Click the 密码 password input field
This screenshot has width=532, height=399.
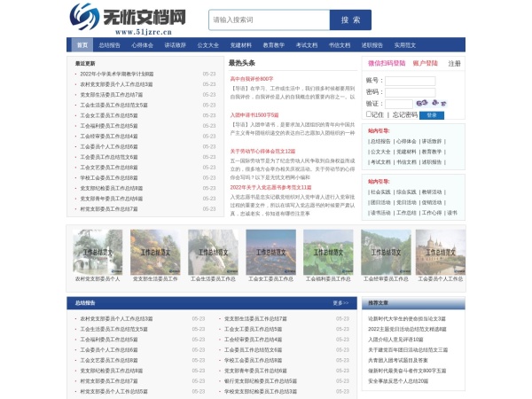click(x=410, y=91)
